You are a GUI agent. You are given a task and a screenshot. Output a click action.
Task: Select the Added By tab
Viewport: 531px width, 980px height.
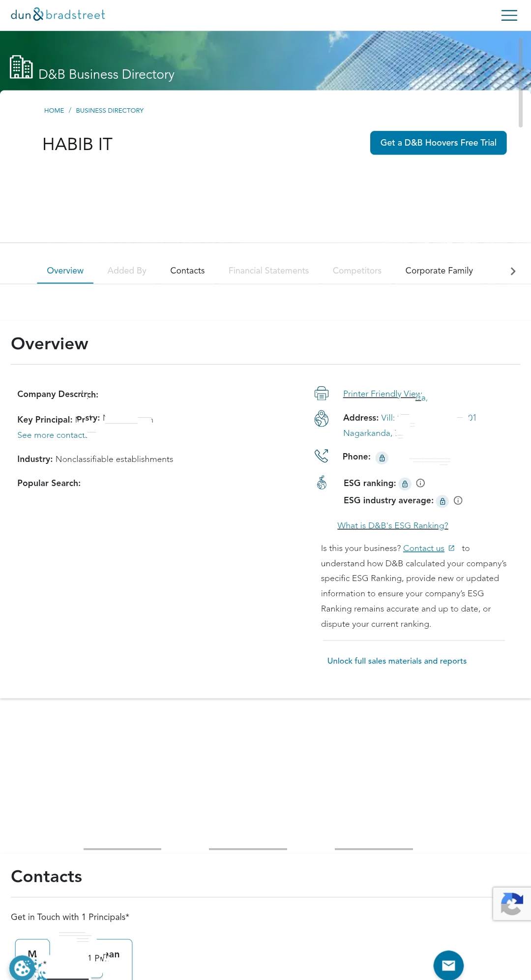click(127, 271)
